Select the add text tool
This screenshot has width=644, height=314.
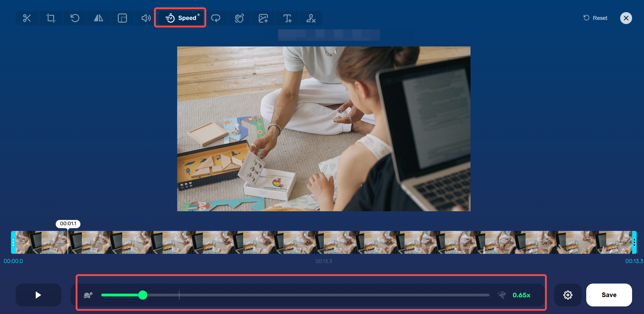coord(287,18)
